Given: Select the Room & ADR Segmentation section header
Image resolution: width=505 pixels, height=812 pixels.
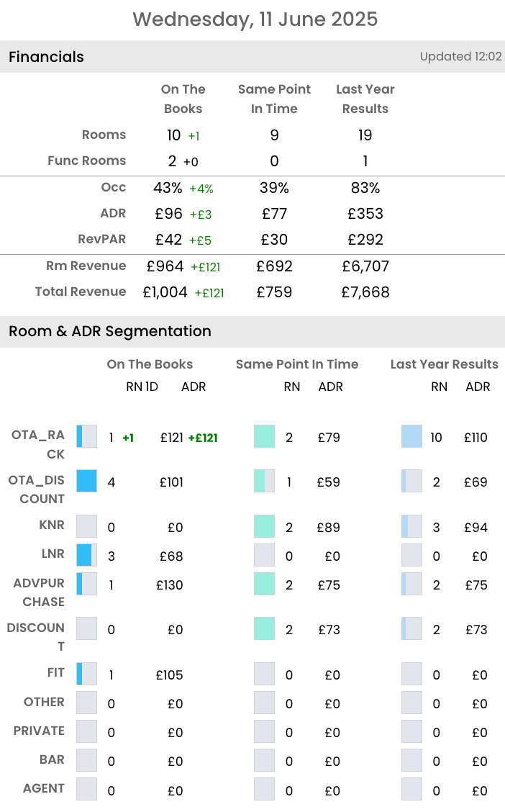Looking at the screenshot, I should (x=110, y=331).
